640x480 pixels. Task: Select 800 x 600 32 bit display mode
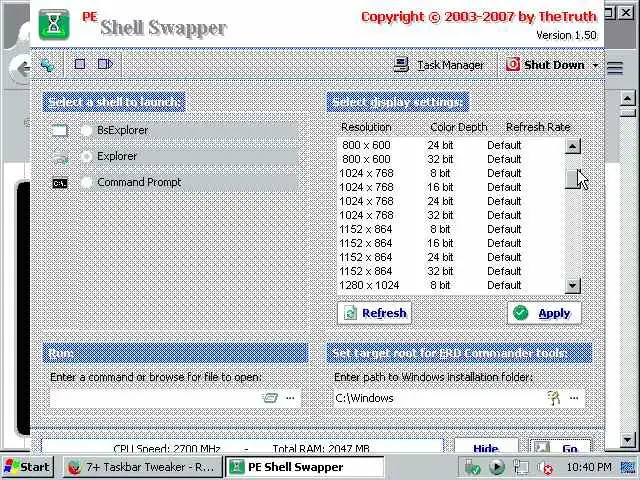click(x=451, y=159)
